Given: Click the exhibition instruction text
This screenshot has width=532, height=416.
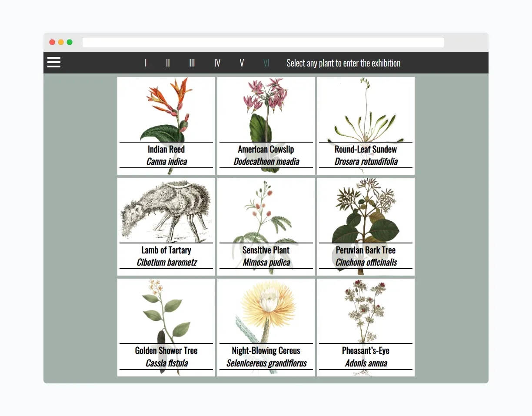Looking at the screenshot, I should point(343,63).
